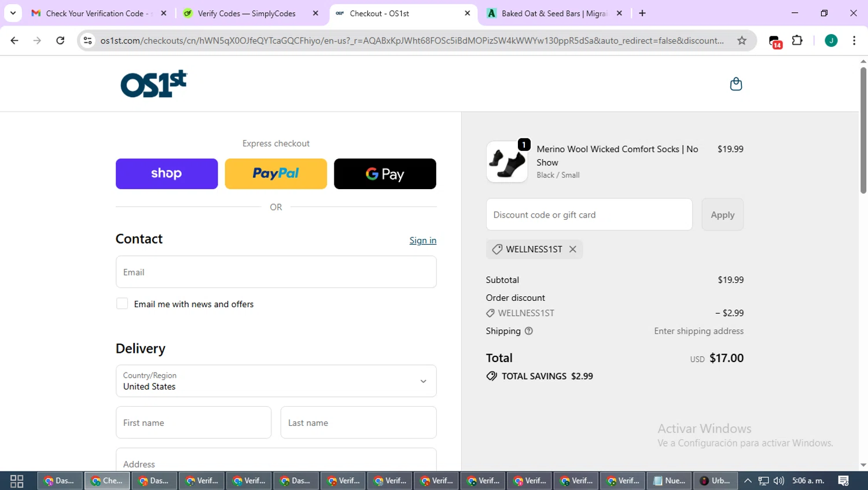Screen dimensions: 868x490
Task: Click the Sign in link
Action: (423, 240)
